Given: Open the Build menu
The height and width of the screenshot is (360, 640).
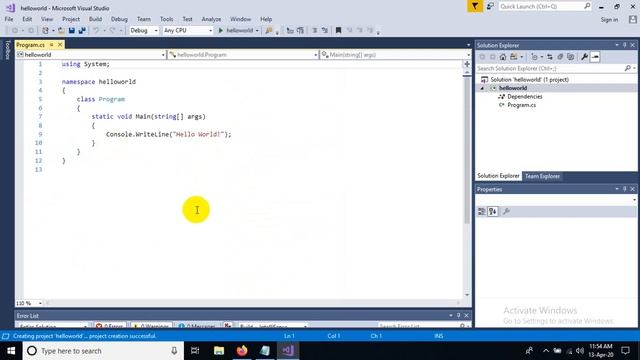Looking at the screenshot, I should point(96,19).
